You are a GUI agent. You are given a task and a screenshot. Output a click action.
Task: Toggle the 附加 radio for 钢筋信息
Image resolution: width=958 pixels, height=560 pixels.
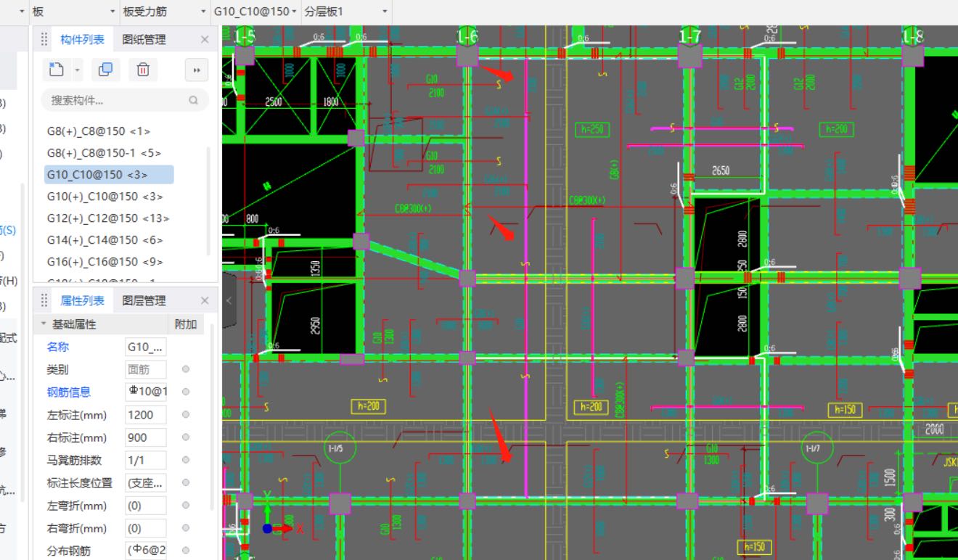(186, 392)
